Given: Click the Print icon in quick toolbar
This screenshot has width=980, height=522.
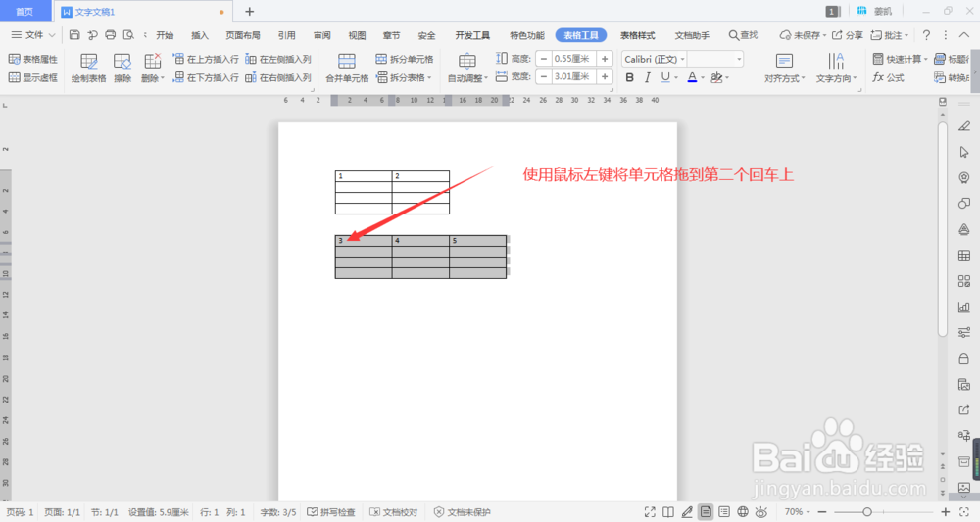Looking at the screenshot, I should pyautogui.click(x=111, y=35).
